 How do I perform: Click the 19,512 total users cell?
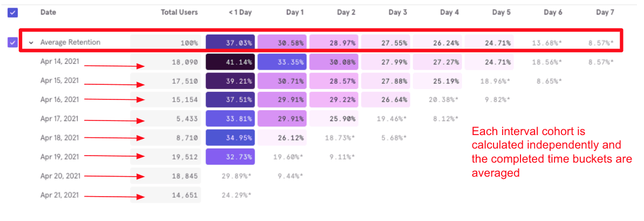(x=166, y=157)
